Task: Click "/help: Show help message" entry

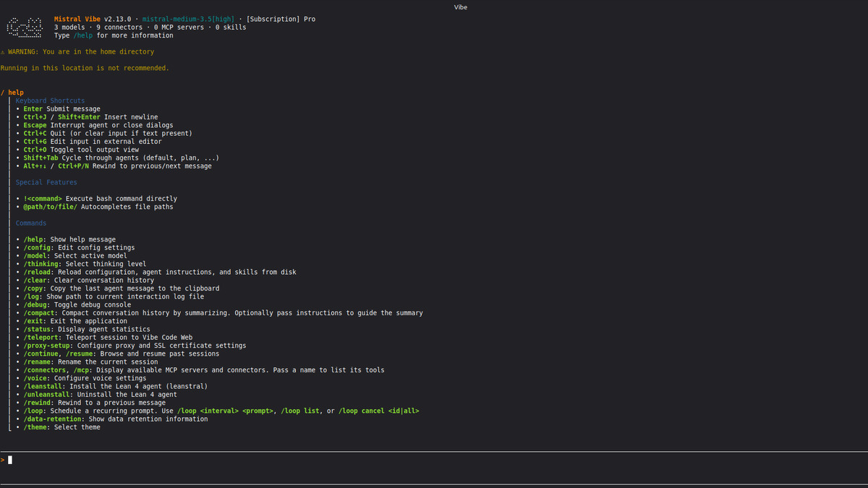Action: (x=66, y=239)
